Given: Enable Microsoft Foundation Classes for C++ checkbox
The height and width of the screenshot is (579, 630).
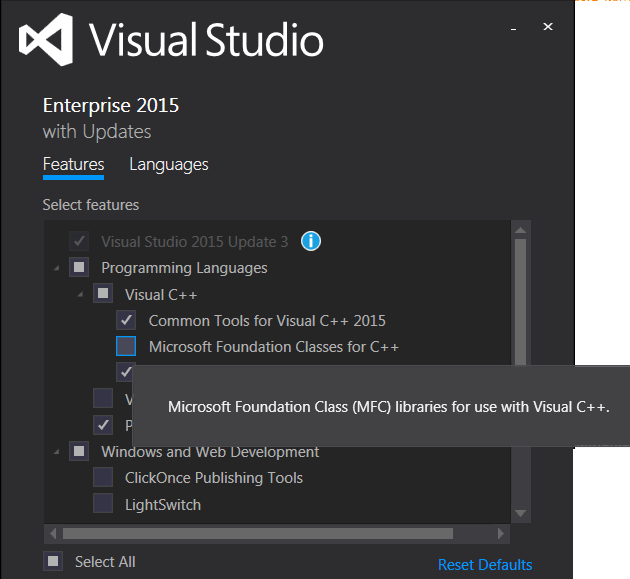Looking at the screenshot, I should 126,347.
